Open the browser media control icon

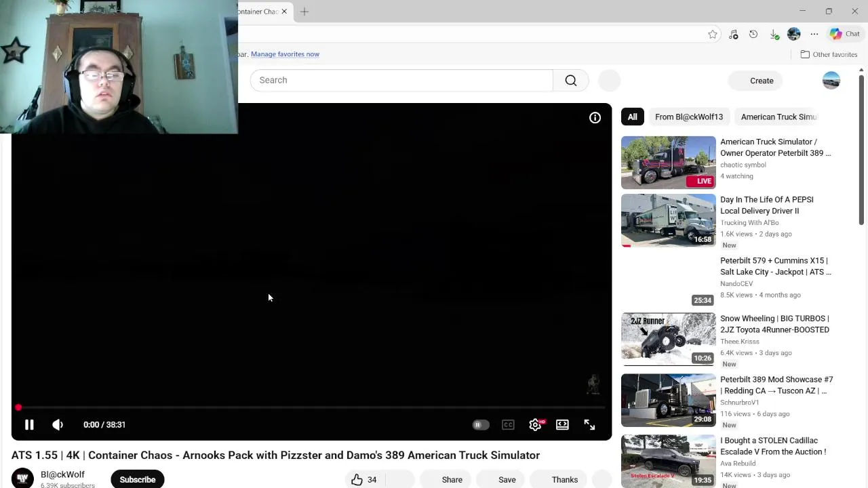733,34
